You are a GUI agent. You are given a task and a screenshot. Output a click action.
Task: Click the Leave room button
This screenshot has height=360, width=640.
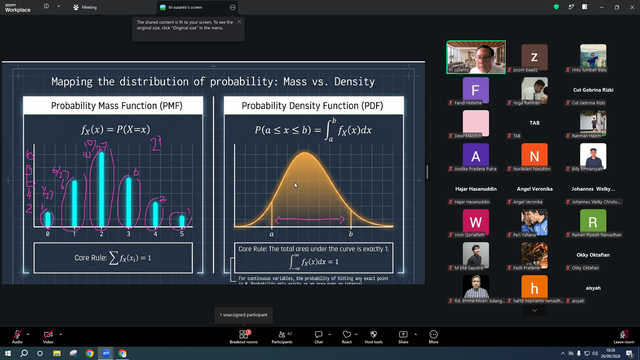[624, 337]
